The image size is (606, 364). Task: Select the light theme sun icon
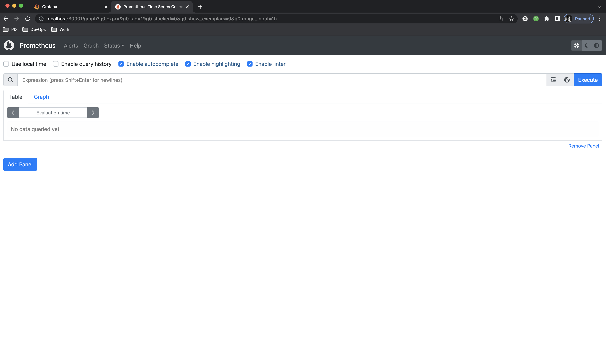coord(576,46)
